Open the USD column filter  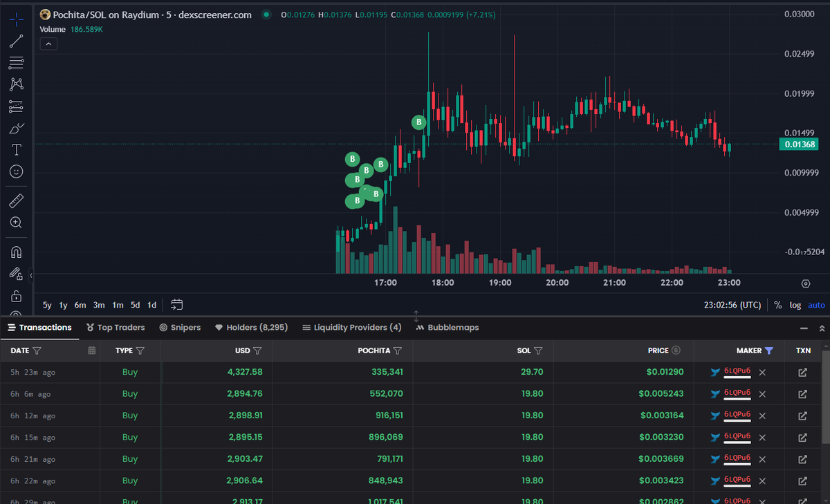click(x=257, y=351)
